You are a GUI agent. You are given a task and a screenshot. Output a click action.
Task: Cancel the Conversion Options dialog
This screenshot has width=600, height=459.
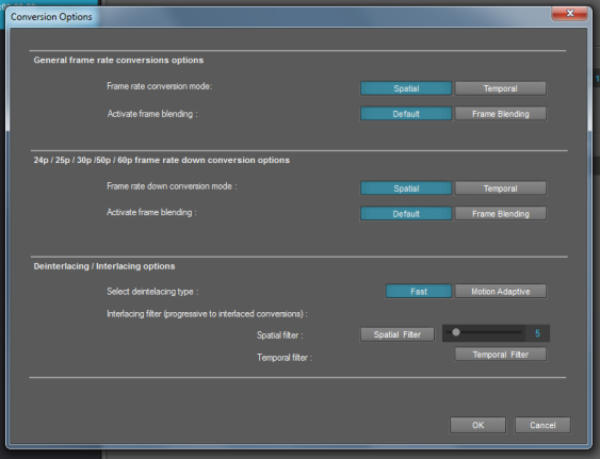point(543,425)
